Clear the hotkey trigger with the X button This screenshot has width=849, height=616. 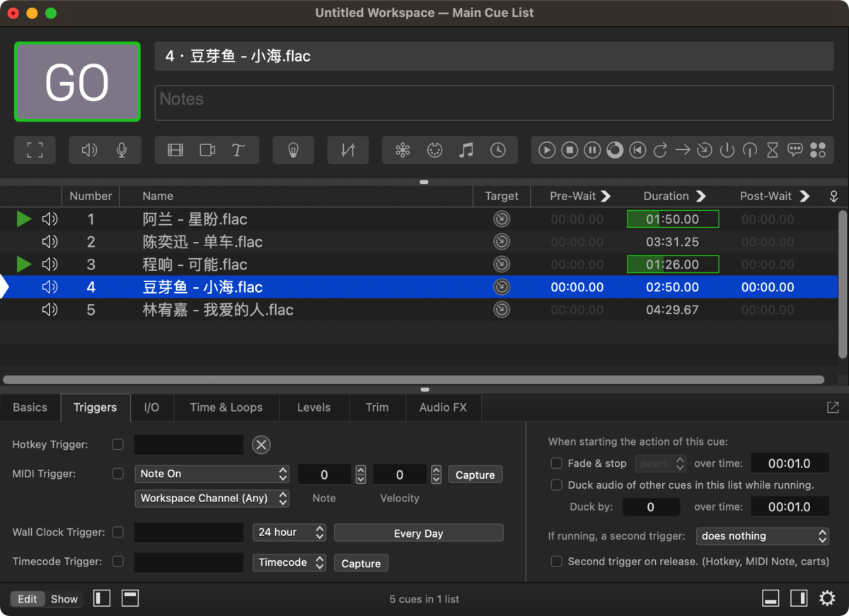pyautogui.click(x=261, y=445)
